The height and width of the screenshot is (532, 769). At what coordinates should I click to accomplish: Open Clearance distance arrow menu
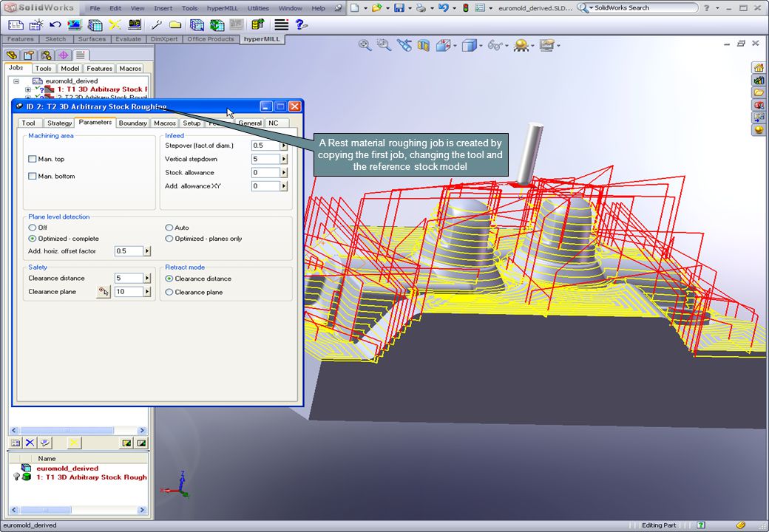click(146, 279)
